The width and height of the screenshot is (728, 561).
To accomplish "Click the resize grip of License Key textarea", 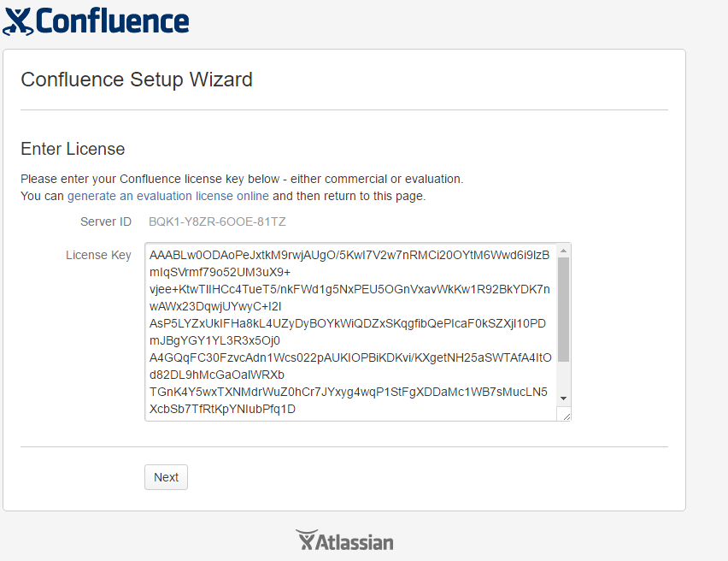I will [x=566, y=416].
